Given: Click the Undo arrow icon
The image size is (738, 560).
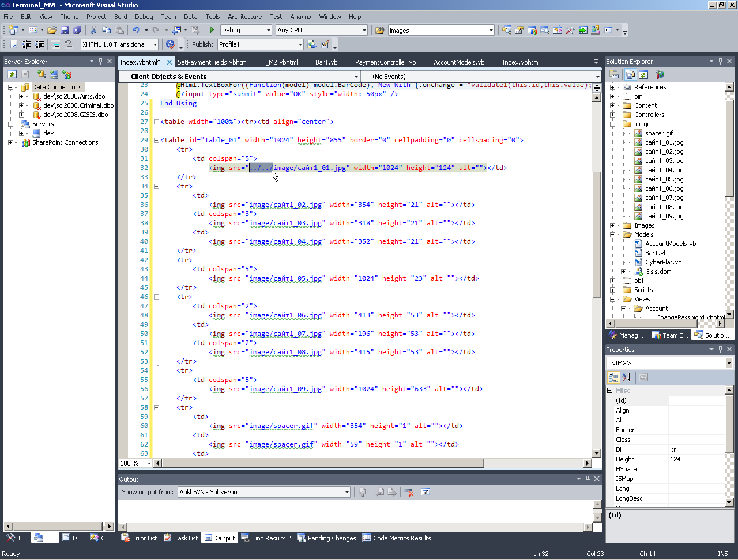Looking at the screenshot, I should [x=135, y=30].
